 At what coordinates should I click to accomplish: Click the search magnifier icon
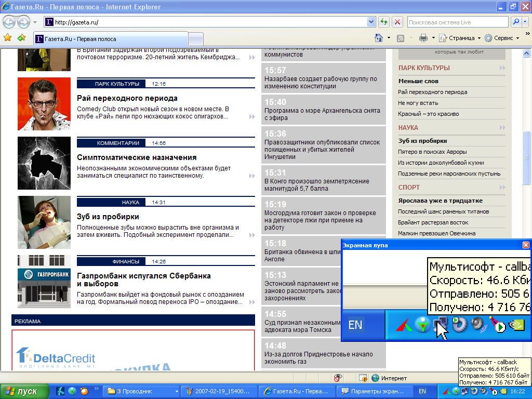coord(515,22)
